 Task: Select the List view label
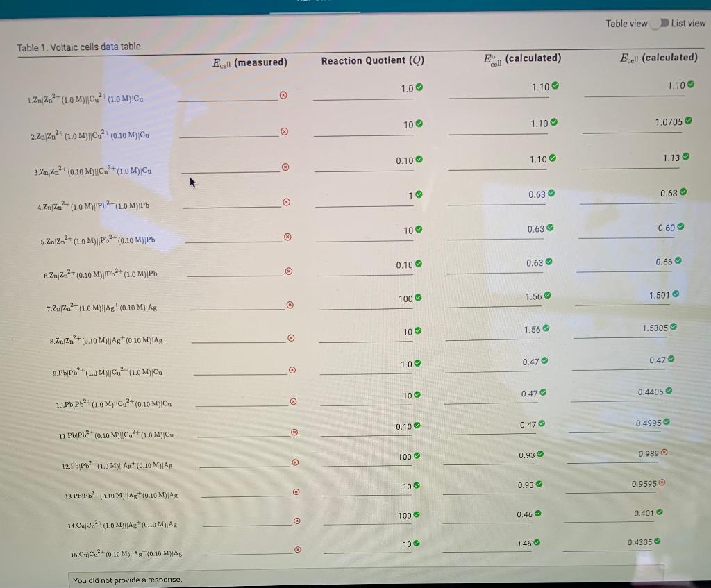tap(689, 23)
